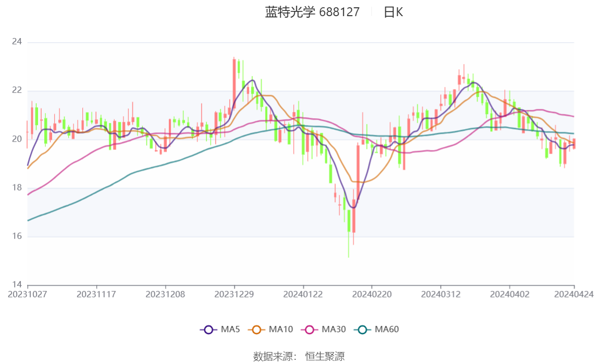Click the MA30 pink legend circle marker

click(309, 330)
